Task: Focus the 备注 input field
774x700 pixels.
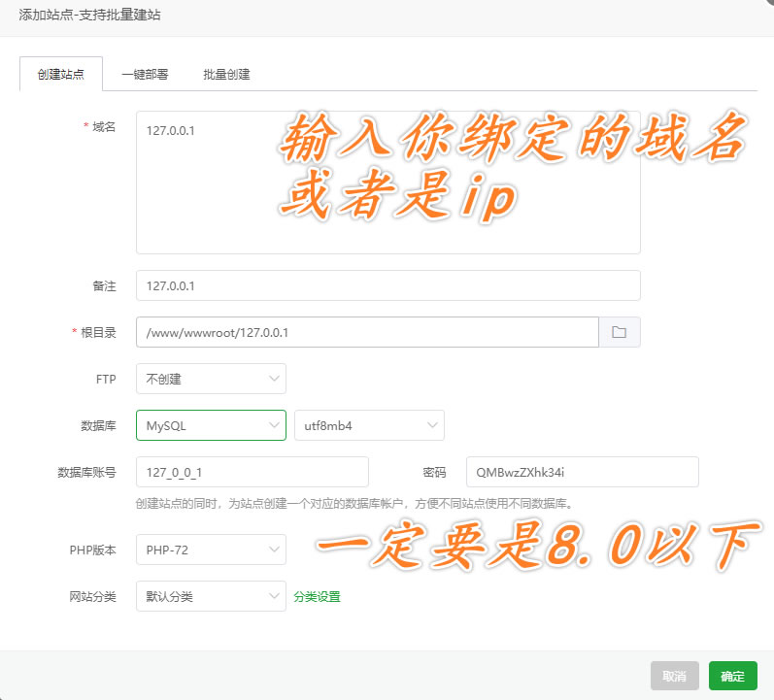Action: point(387,285)
